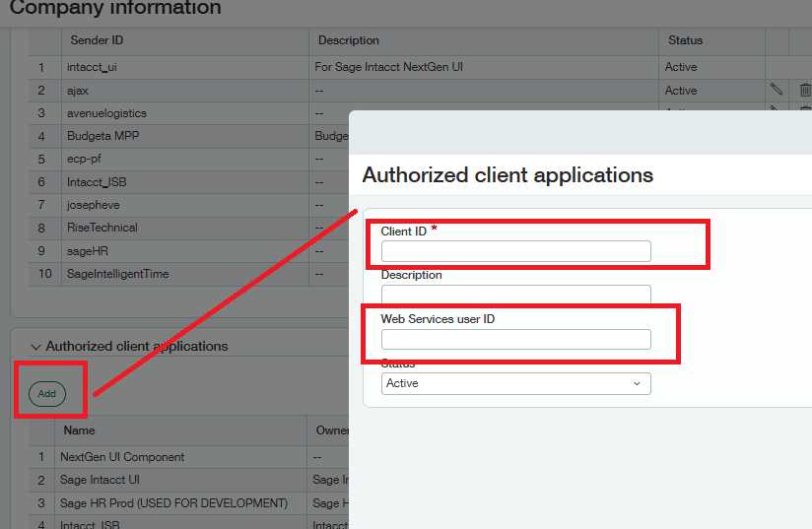Edit the ajax sender ID with pencil icon
The image size is (812, 529).
point(776,90)
